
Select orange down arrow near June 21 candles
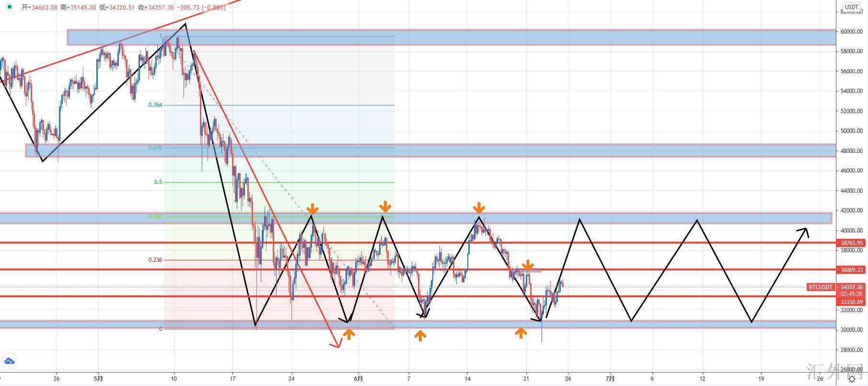click(x=527, y=265)
